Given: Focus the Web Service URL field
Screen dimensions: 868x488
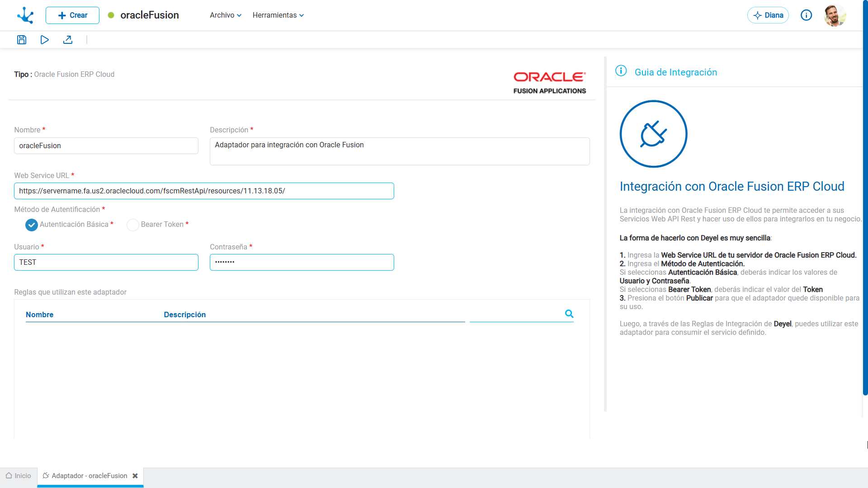Looking at the screenshot, I should [x=204, y=191].
